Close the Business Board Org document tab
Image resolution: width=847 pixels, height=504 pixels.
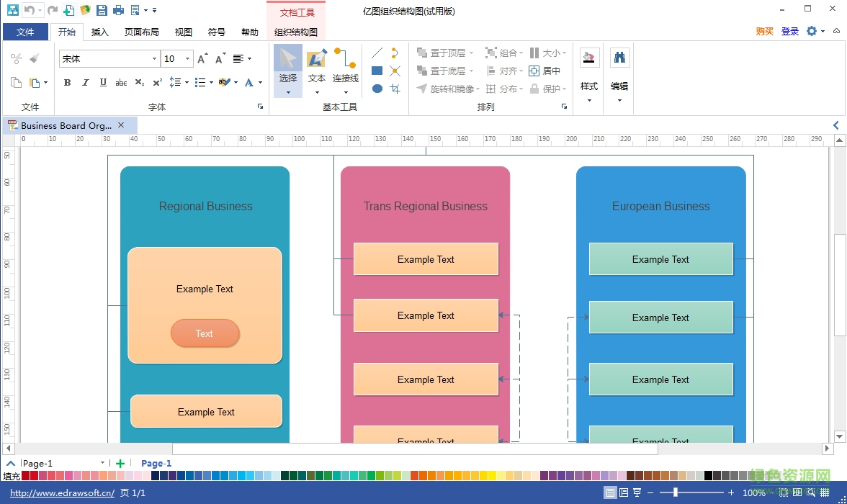click(121, 125)
